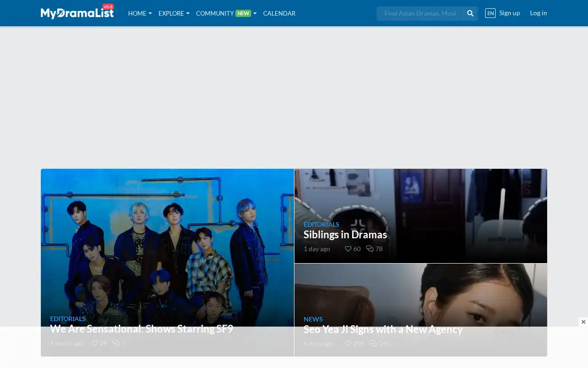Image resolution: width=588 pixels, height=368 pixels.
Task: Expand the HOME dropdown menu
Action: [x=140, y=13]
